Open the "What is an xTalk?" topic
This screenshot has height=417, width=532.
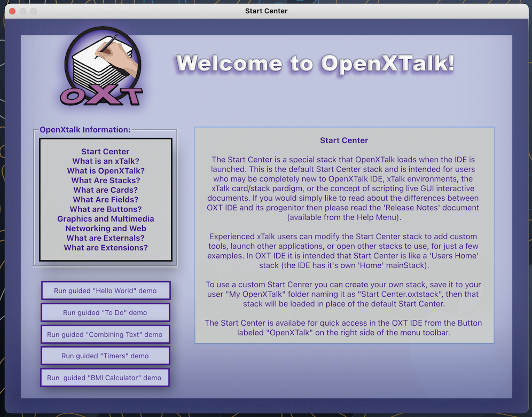[106, 161]
